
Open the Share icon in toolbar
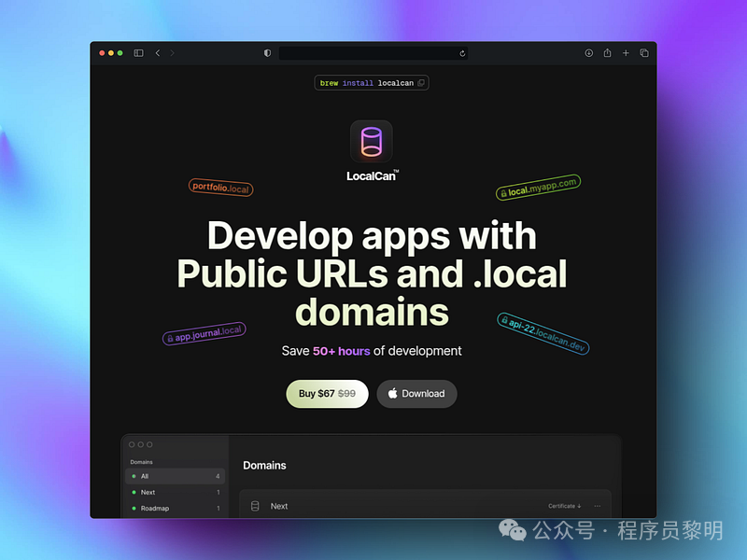click(607, 52)
